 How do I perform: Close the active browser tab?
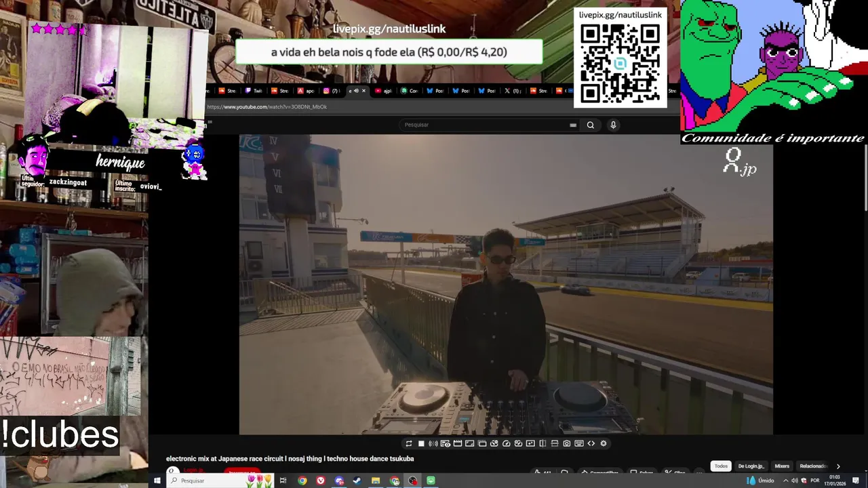(363, 91)
